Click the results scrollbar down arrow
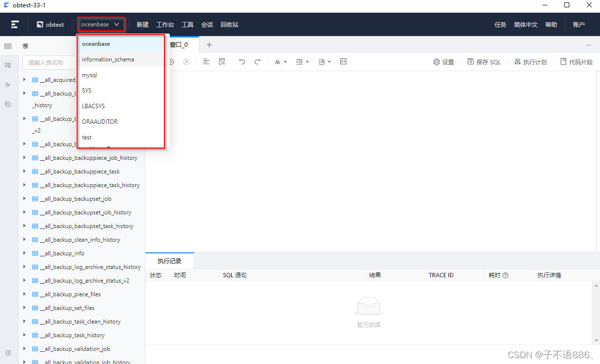Image resolution: width=600 pixels, height=364 pixels. 596,341
